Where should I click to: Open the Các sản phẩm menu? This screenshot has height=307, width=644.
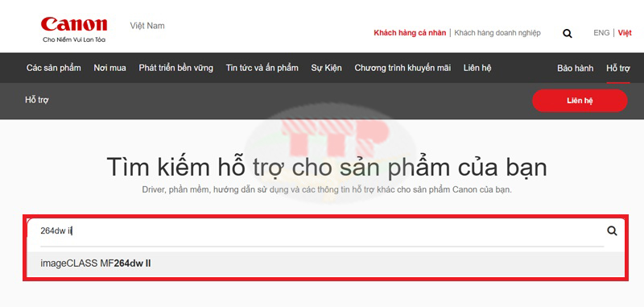[x=54, y=68]
